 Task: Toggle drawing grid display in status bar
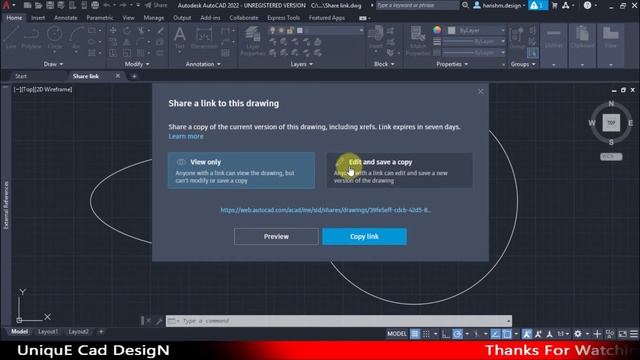pyautogui.click(x=415, y=334)
